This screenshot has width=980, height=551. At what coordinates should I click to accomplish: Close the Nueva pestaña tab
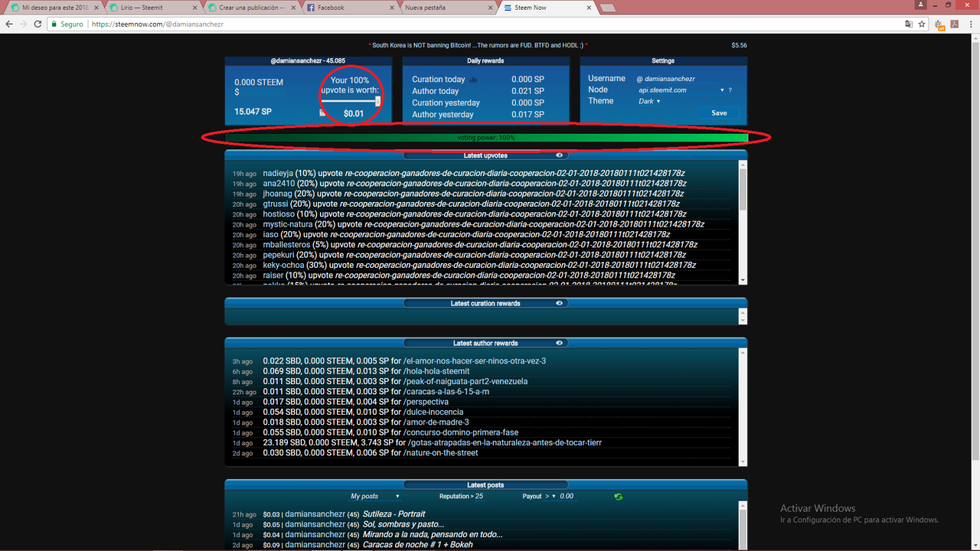(489, 8)
